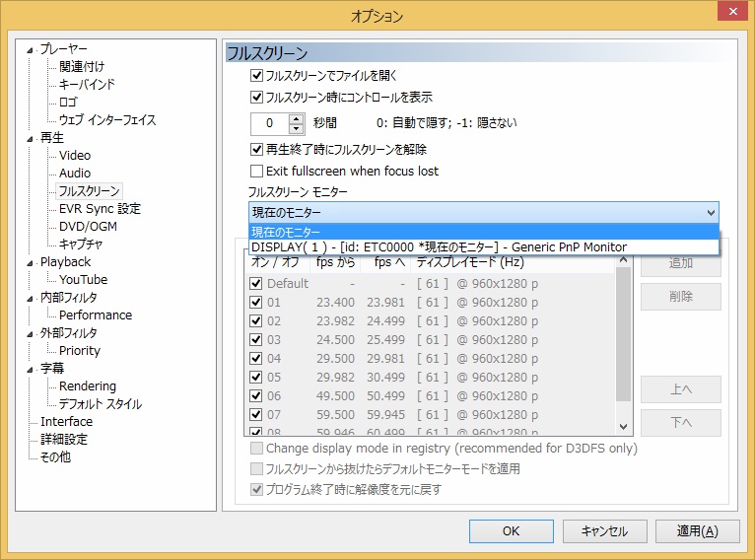755x560 pixels.
Task: Select Priority under 外部フィルタ
Action: [x=80, y=351]
